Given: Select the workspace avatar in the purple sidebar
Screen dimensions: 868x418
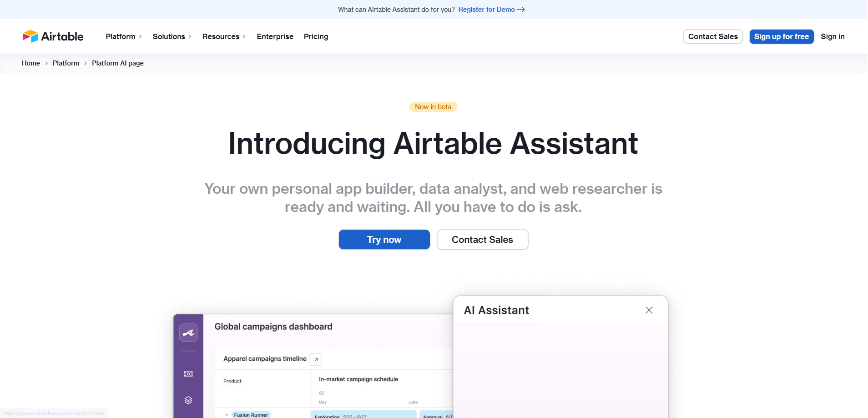Looking at the screenshot, I should tap(188, 332).
